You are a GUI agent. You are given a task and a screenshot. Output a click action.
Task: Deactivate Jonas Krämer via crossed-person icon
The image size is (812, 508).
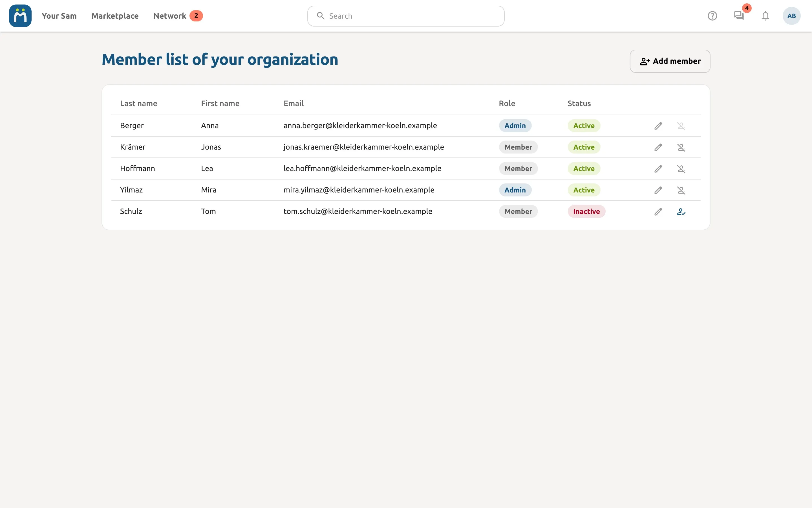pos(681,147)
